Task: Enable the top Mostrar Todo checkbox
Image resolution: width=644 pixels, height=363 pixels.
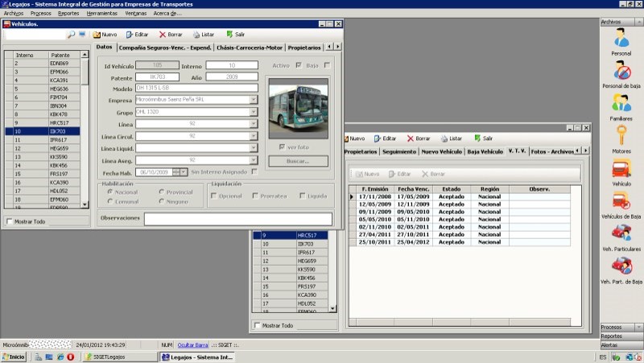Action: [x=10, y=221]
